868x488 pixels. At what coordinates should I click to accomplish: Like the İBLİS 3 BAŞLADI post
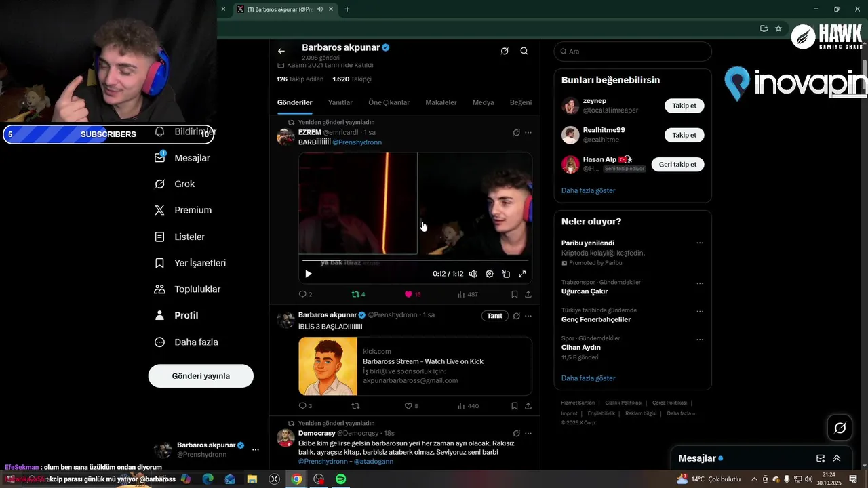click(x=411, y=406)
